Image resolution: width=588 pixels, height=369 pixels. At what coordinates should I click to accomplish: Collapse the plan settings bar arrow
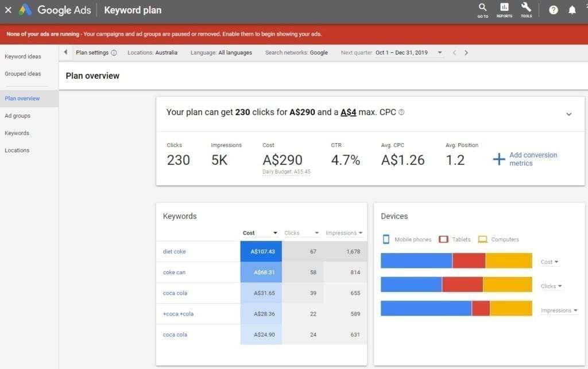click(x=65, y=52)
